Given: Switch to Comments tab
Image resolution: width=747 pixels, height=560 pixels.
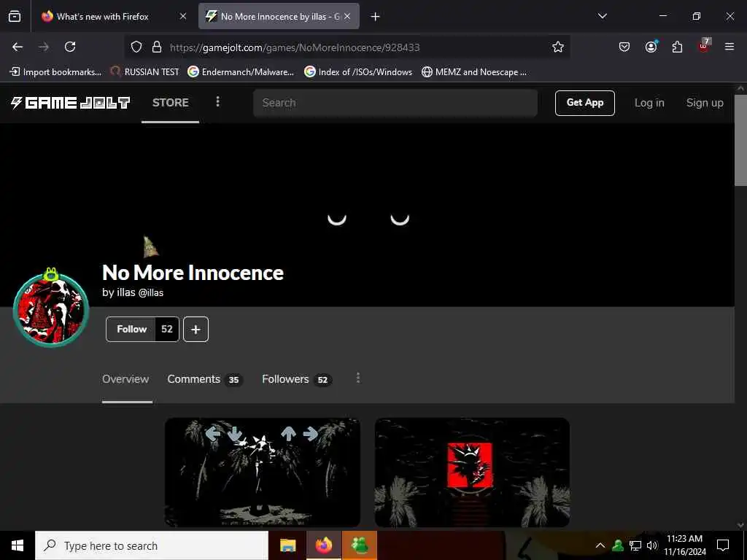Looking at the screenshot, I should pos(205,379).
